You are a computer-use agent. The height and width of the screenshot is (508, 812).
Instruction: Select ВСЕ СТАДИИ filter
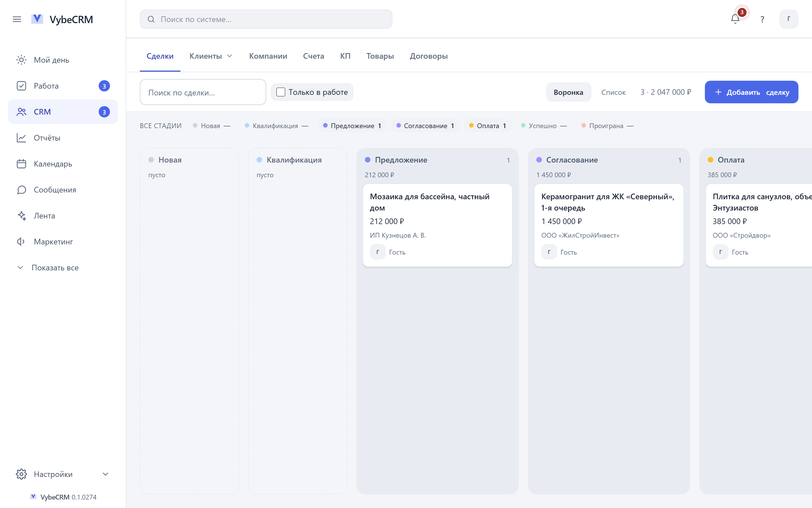pos(160,126)
